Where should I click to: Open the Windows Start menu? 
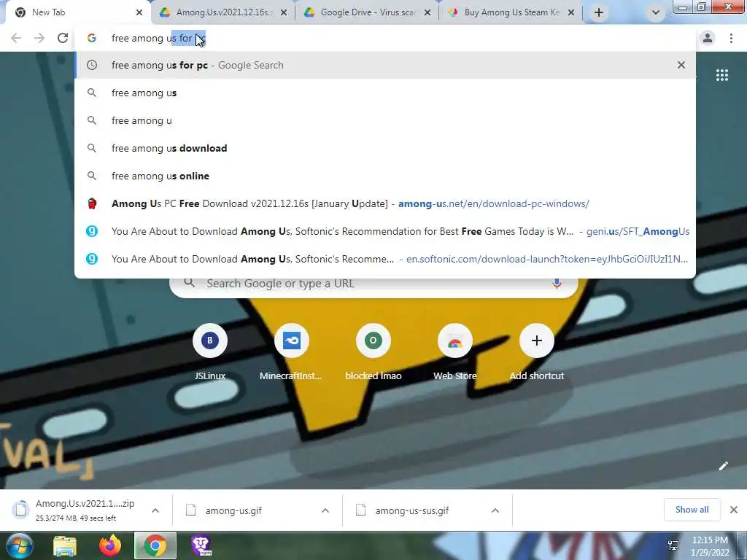click(x=19, y=545)
